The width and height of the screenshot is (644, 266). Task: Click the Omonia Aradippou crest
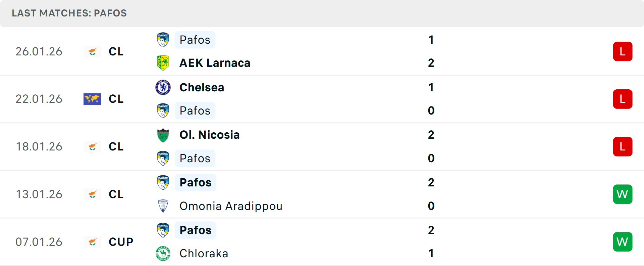point(163,206)
